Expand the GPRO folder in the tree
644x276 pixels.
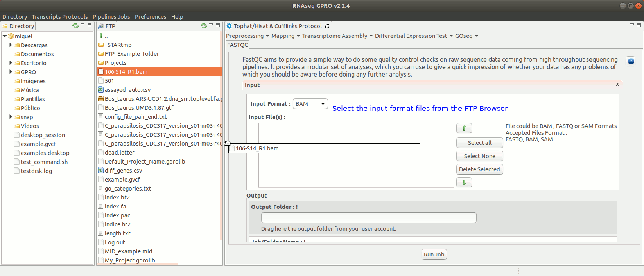[x=11, y=72]
